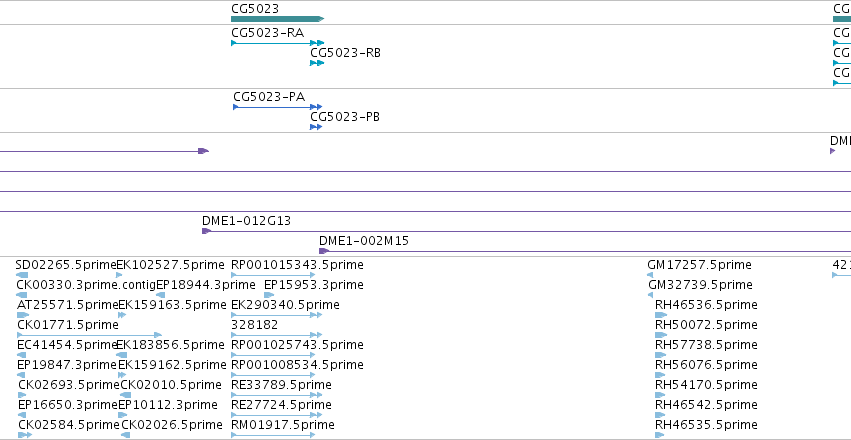851x440 pixels.
Task: Select the SD02265.5prime EST arrow
Action: pos(22,275)
